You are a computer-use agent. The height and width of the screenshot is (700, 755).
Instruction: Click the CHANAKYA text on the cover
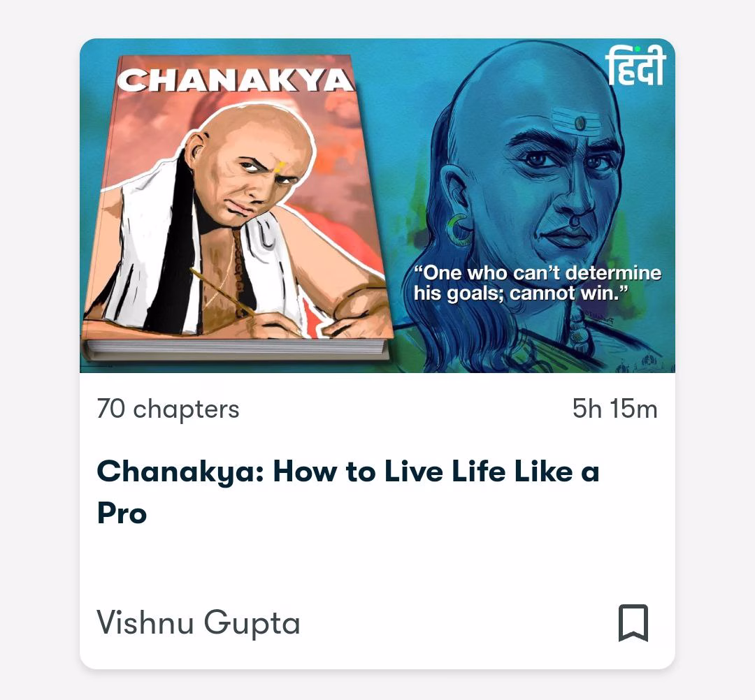[236, 80]
